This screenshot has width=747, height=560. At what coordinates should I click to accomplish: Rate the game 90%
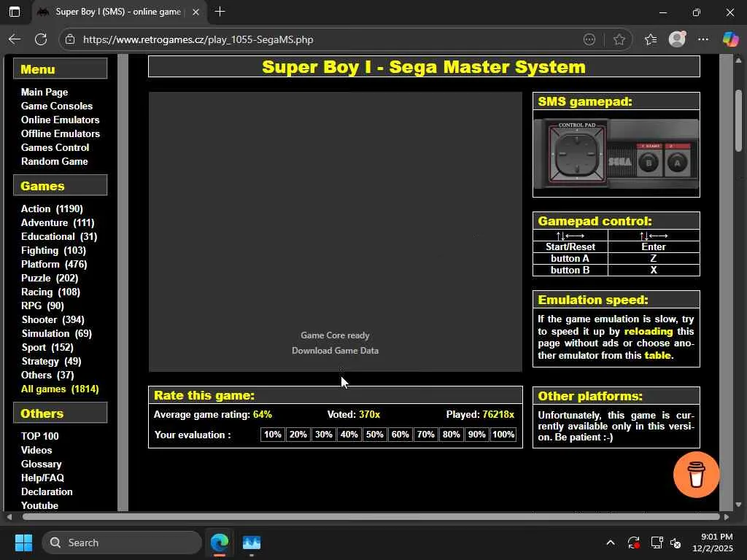click(476, 435)
